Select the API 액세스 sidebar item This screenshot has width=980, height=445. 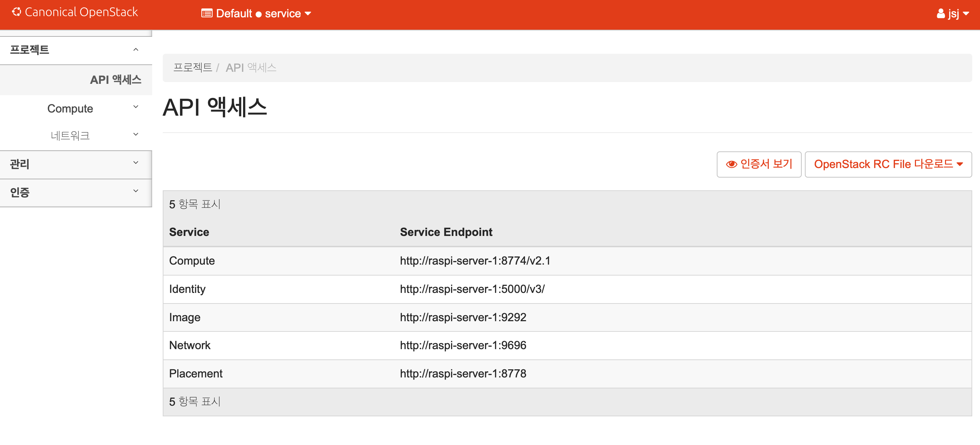point(115,80)
